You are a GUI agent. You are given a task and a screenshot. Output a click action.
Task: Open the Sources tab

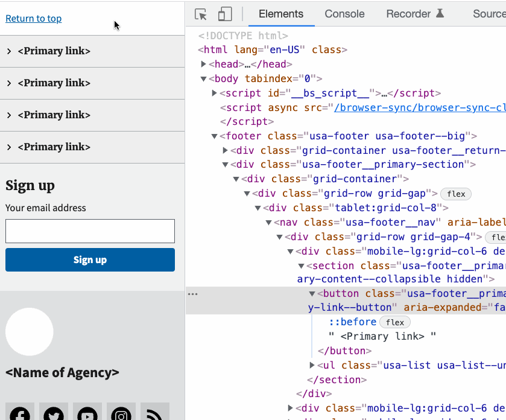click(x=489, y=14)
